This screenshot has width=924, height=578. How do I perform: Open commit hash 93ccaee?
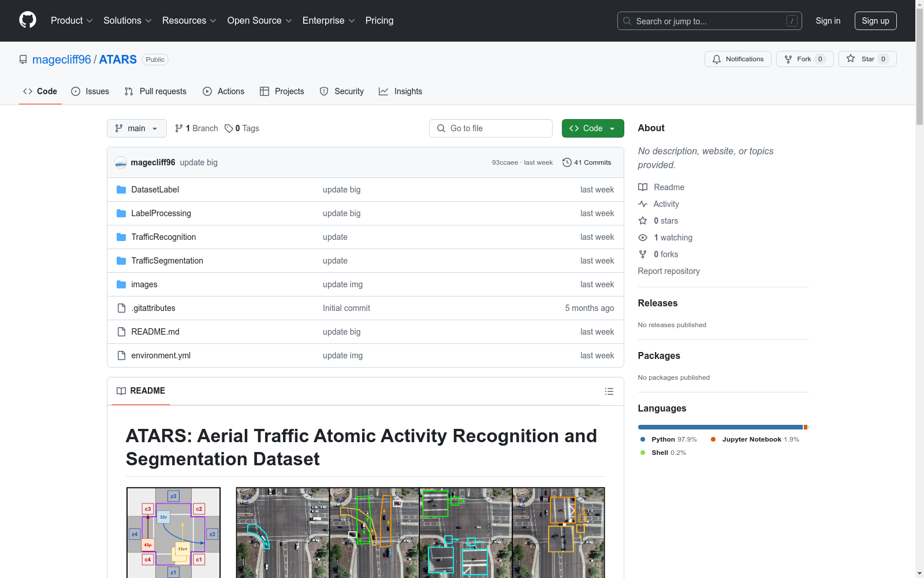tap(505, 162)
